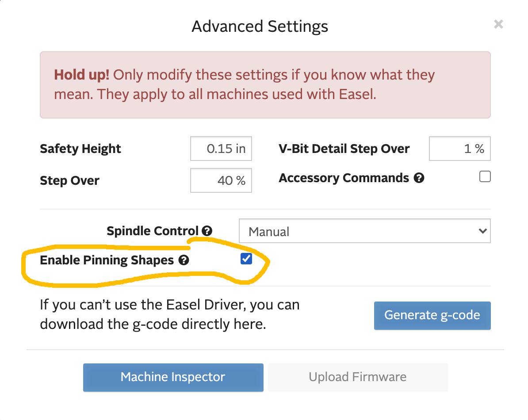Screen dimensions: 528x420
Task: Close the Advanced Settings dialog
Action: (498, 24)
